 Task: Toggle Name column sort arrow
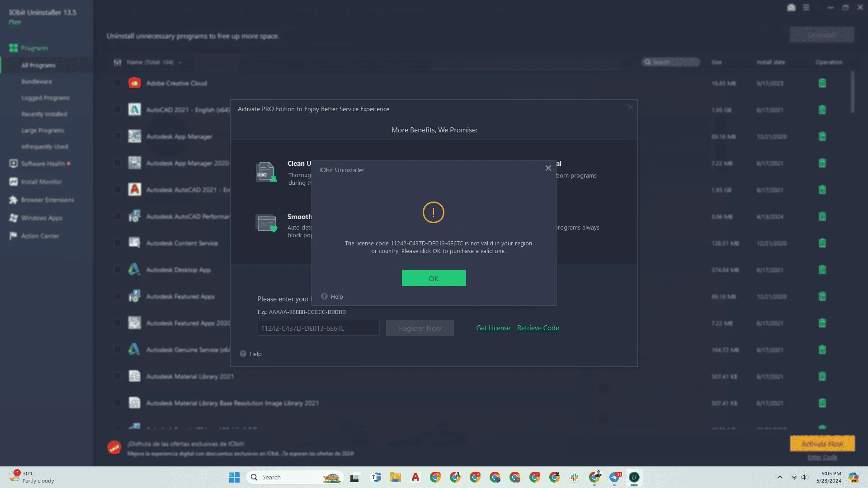pos(180,62)
